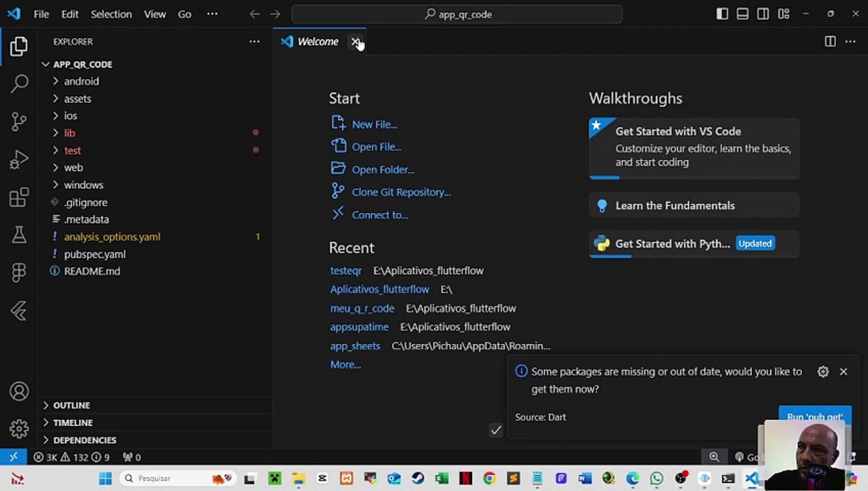
Task: Open the Go menu
Action: (184, 14)
